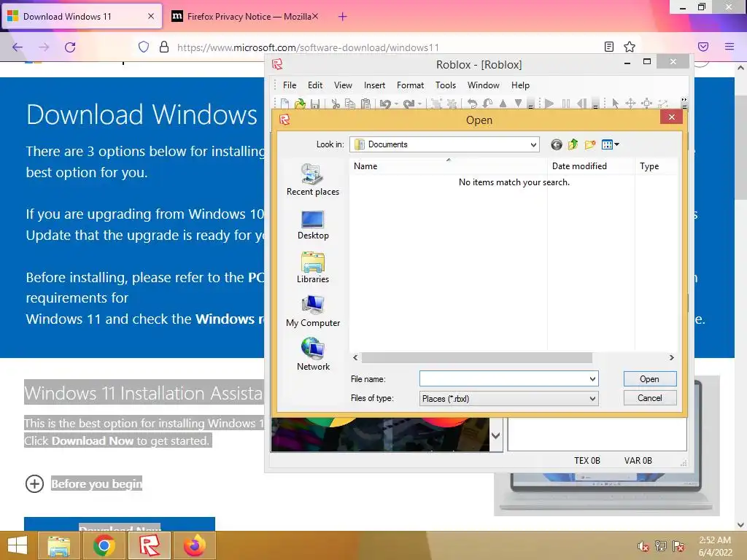Open a new Firefox tab with plus
Screen dimensions: 747x560
coord(343,17)
